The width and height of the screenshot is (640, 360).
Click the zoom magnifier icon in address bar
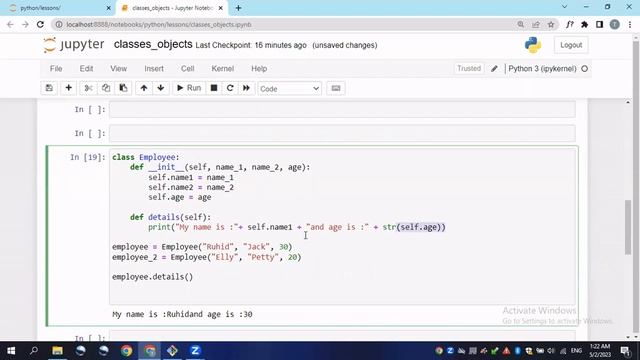[x=521, y=24]
